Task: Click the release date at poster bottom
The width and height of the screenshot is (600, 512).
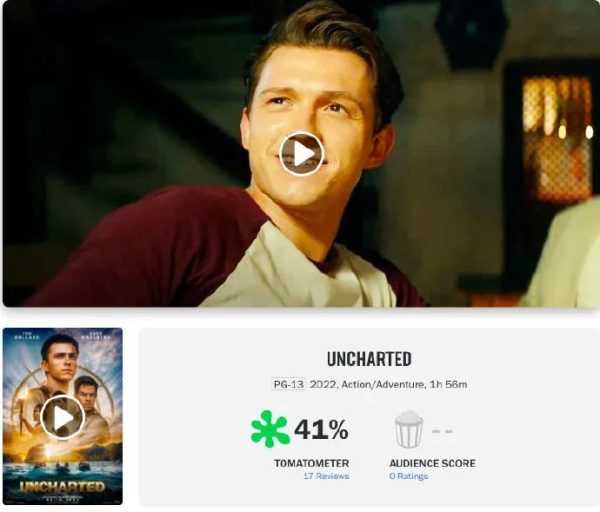Action: click(x=62, y=499)
